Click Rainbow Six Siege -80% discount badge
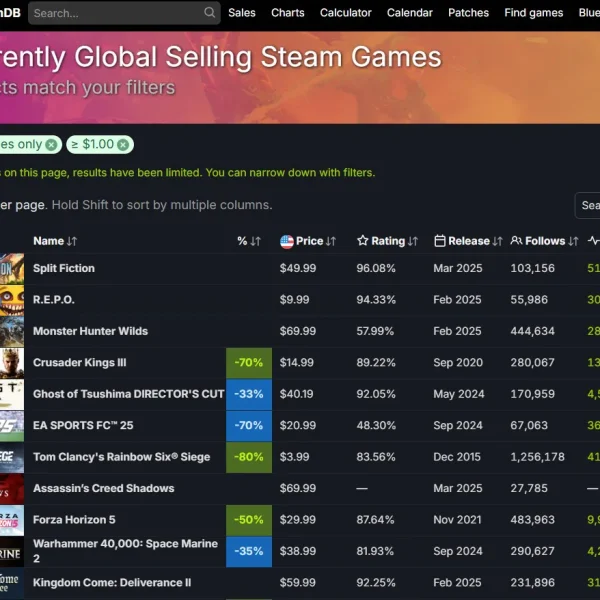Image resolution: width=600 pixels, height=600 pixels. (249, 457)
